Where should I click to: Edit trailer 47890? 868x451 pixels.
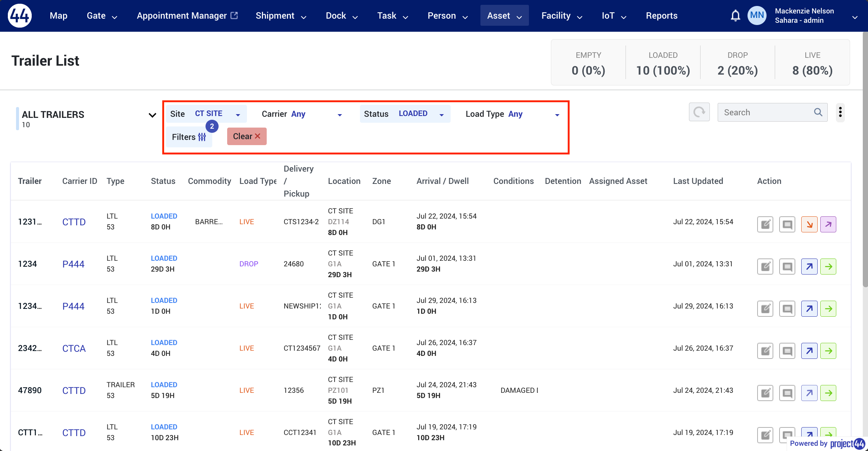(765, 393)
